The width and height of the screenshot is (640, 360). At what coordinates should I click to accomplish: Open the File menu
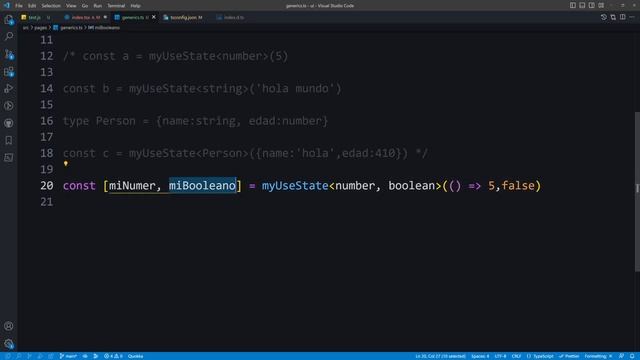(19, 6)
